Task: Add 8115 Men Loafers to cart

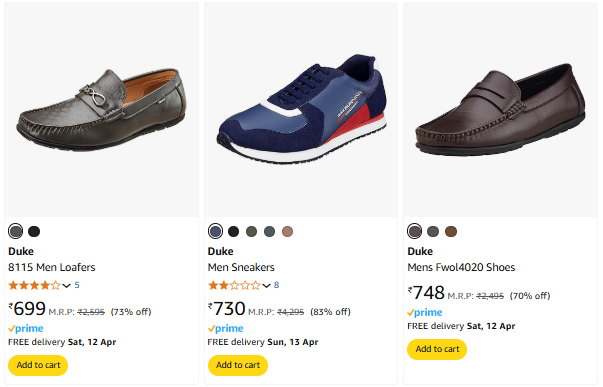Action: coord(38,365)
